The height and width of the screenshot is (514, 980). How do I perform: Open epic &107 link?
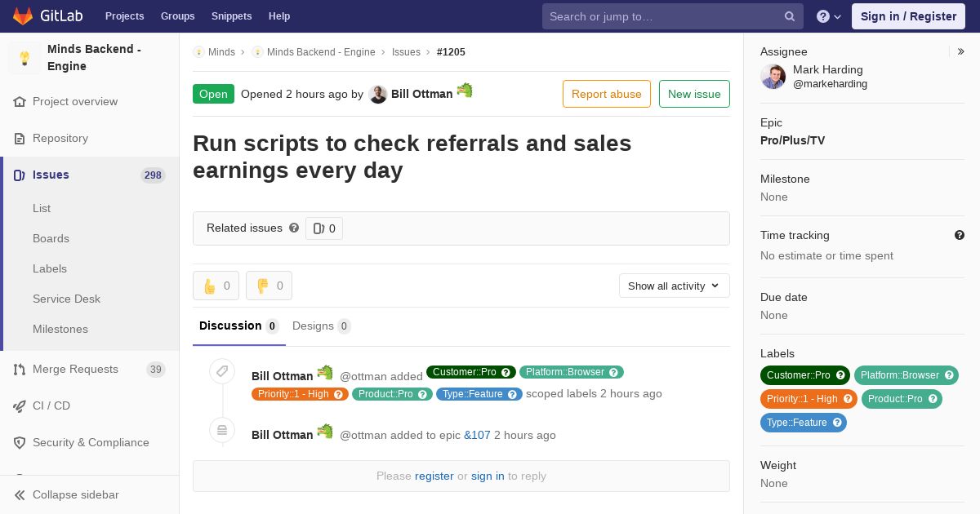pyautogui.click(x=477, y=436)
